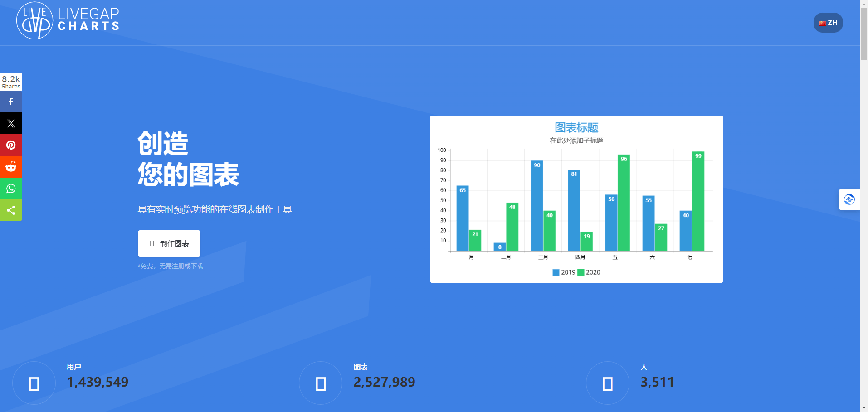The width and height of the screenshot is (868, 412).
Task: Open the ZH language selector dropdown
Action: pos(828,22)
